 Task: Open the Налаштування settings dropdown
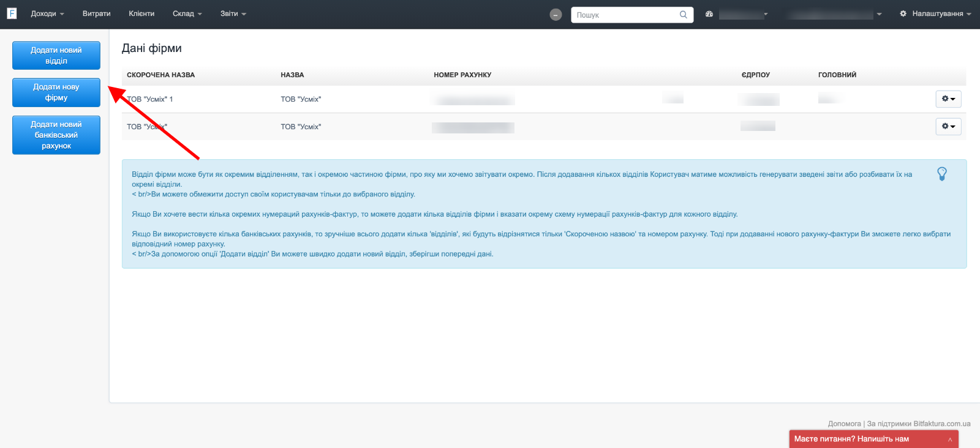(x=935, y=13)
